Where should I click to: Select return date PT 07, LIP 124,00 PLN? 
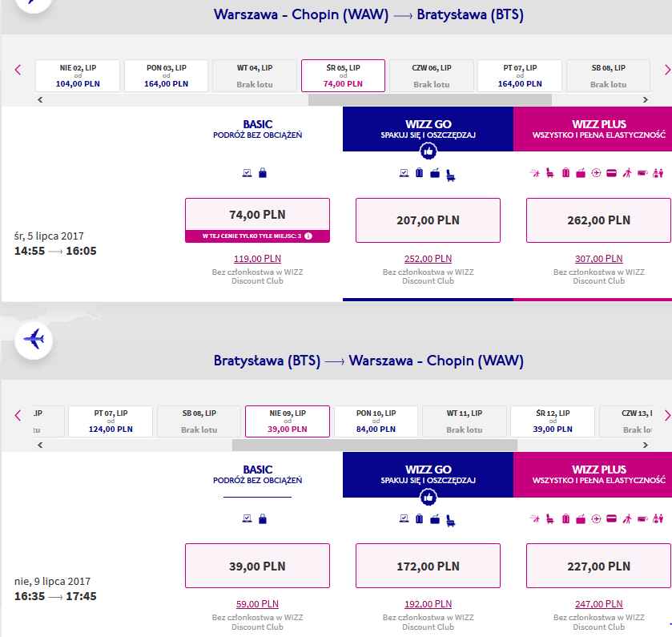(x=111, y=421)
